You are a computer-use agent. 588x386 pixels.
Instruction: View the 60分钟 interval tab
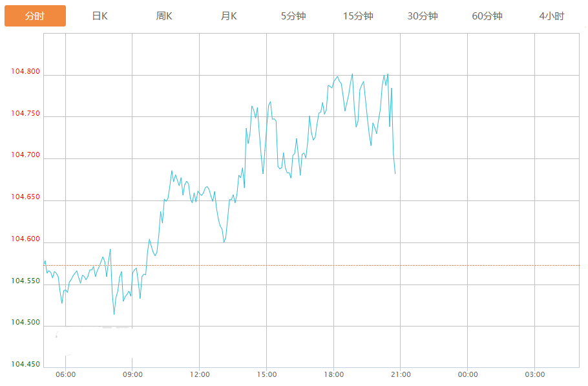[x=487, y=16]
